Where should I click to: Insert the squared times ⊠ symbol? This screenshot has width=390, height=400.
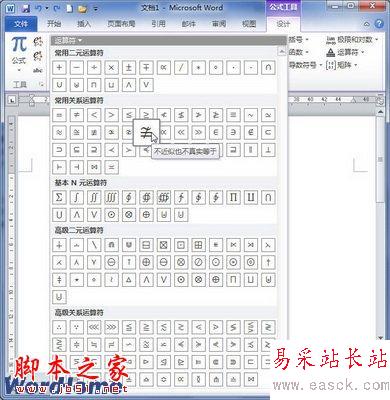163,245
